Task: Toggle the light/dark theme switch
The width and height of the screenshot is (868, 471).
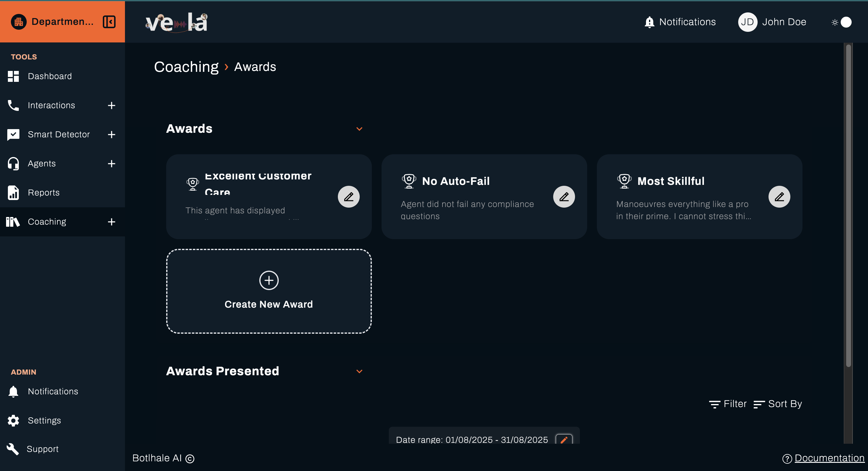Action: click(x=842, y=22)
